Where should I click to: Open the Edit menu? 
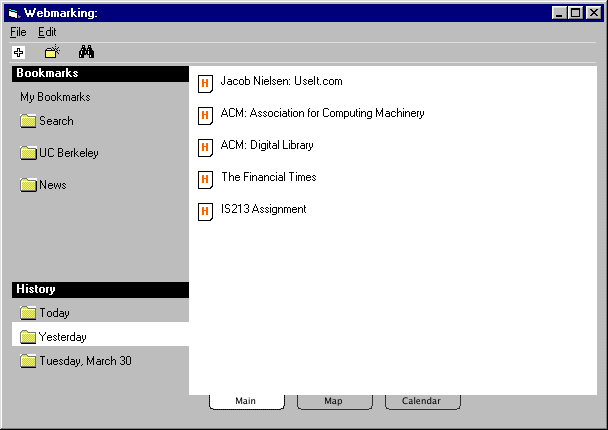(x=47, y=32)
